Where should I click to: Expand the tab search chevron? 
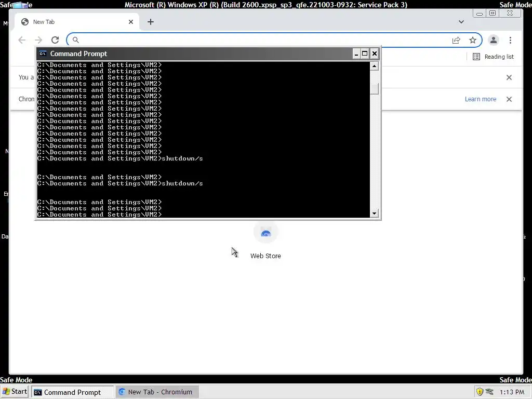[461, 22]
